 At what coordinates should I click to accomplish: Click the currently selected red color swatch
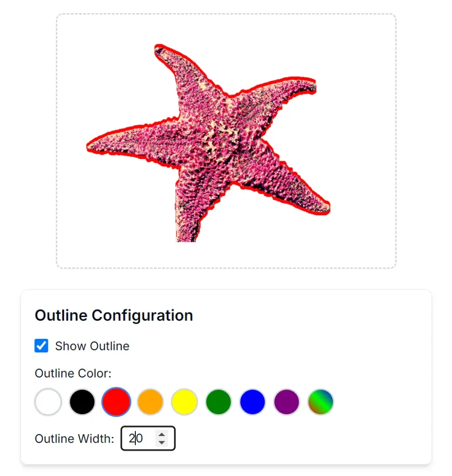[x=116, y=402]
